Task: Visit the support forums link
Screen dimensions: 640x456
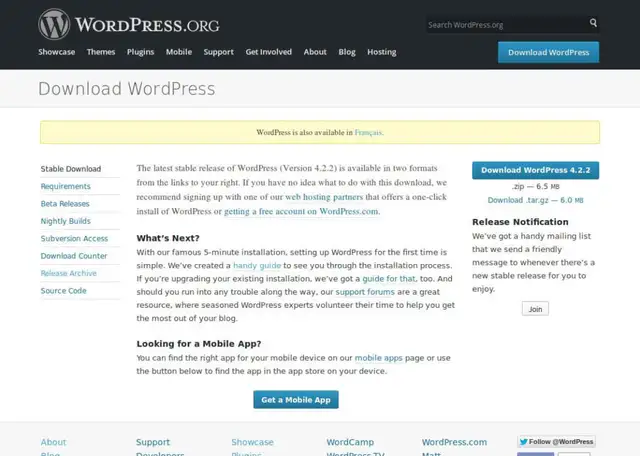Action: (365, 292)
